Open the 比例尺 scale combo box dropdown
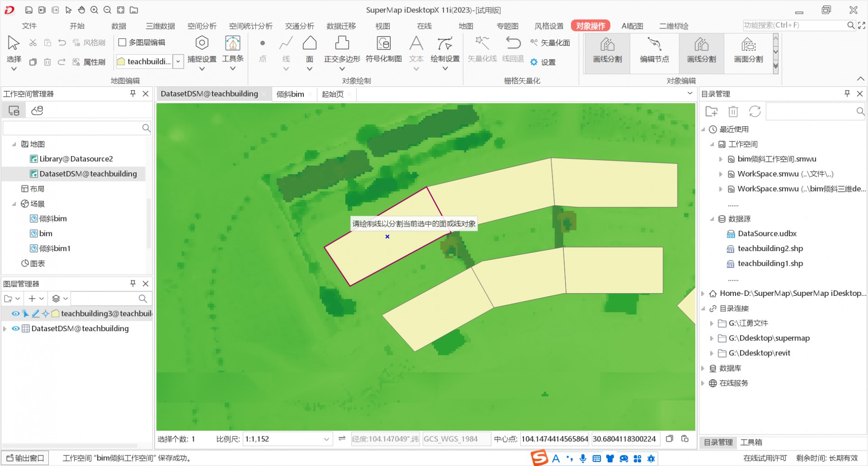Viewport: 868px width, 466px height. pyautogui.click(x=326, y=439)
